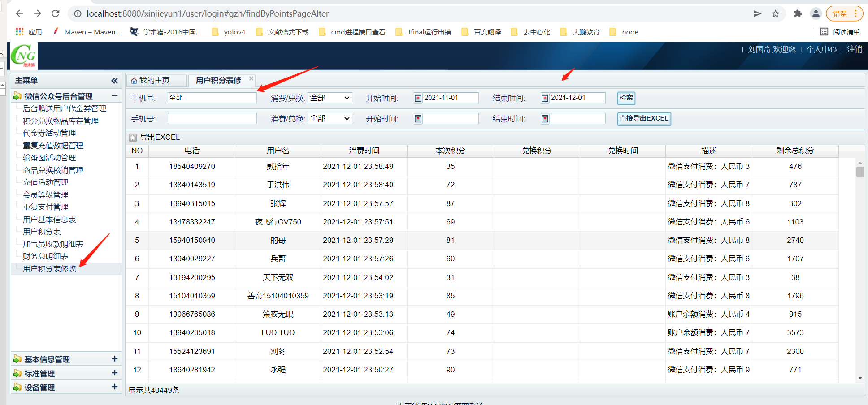
Task: Click the browser reload icon
Action: tap(56, 13)
